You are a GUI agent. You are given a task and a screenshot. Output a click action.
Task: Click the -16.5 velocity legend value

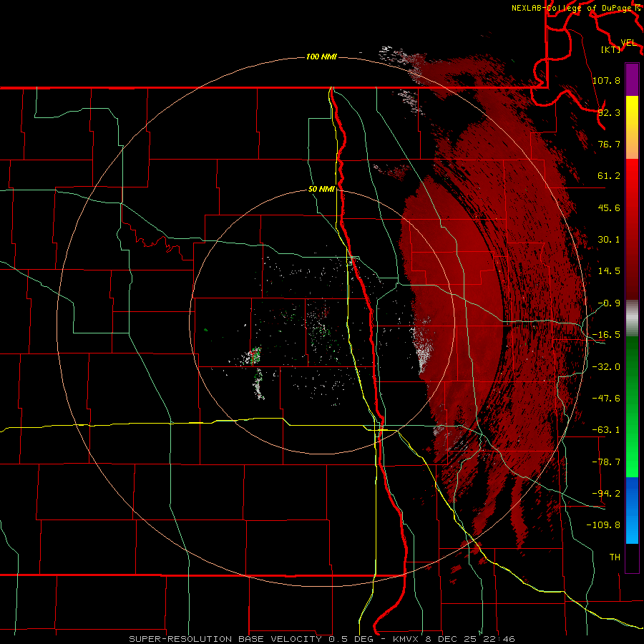click(x=606, y=335)
